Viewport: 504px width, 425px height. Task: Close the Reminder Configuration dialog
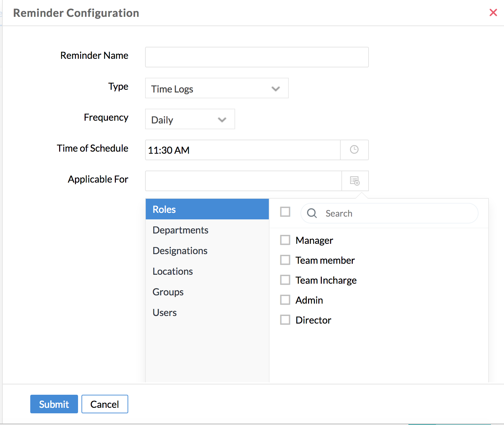493,13
